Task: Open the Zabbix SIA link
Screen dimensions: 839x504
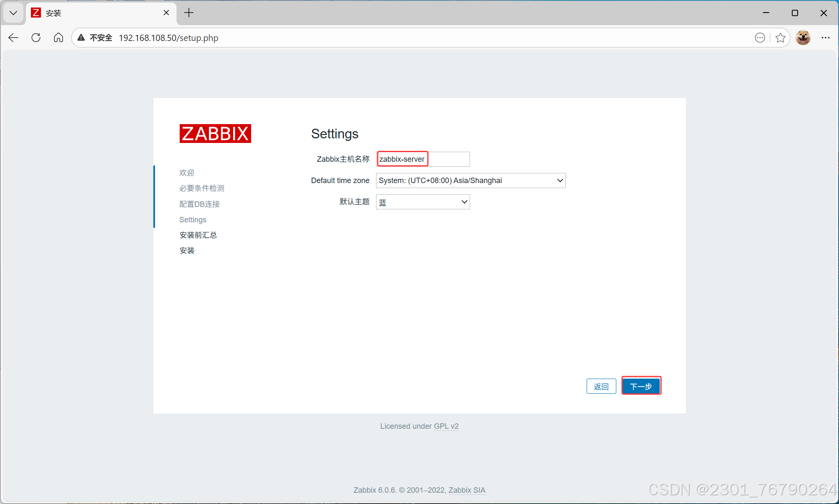Action: click(x=467, y=490)
